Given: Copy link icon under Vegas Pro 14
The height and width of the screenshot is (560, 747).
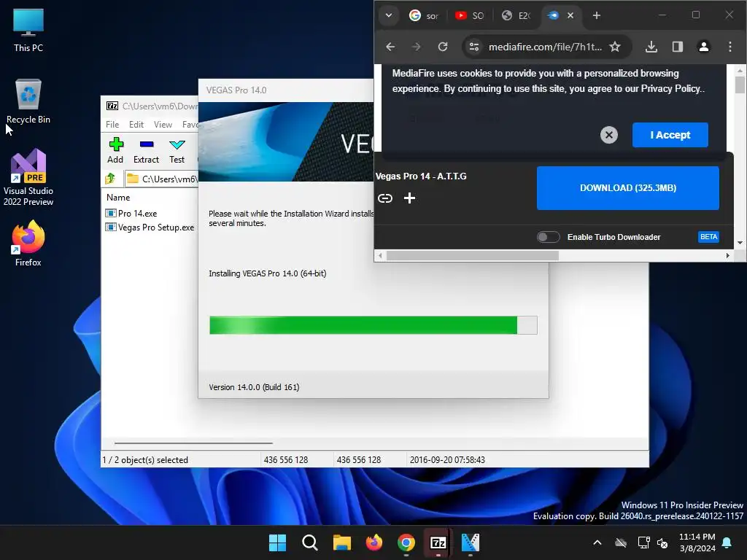Looking at the screenshot, I should 385,198.
